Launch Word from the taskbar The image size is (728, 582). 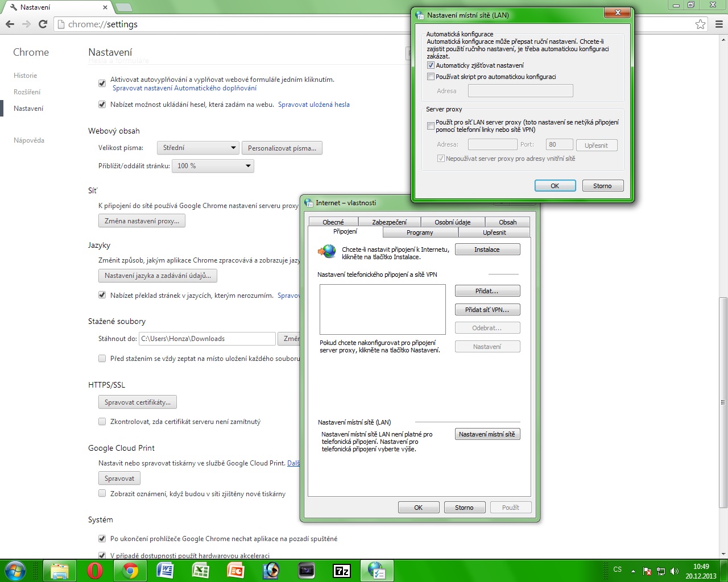click(166, 570)
